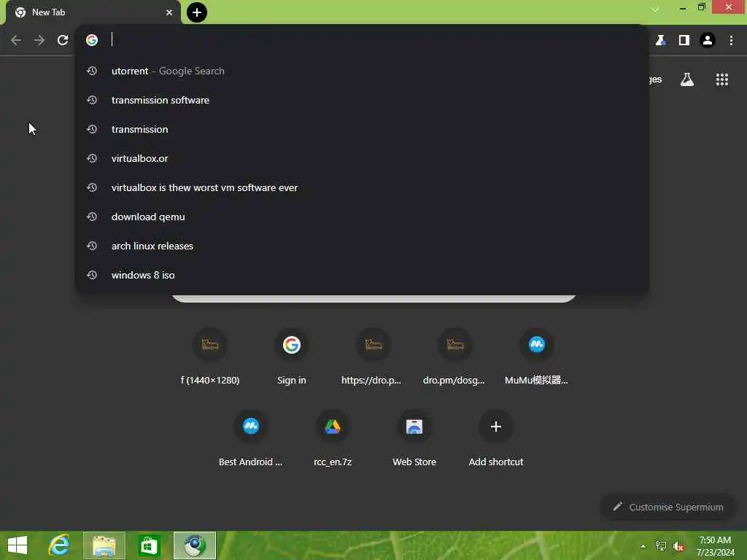Select the arch linux releases suggestion

(x=362, y=246)
